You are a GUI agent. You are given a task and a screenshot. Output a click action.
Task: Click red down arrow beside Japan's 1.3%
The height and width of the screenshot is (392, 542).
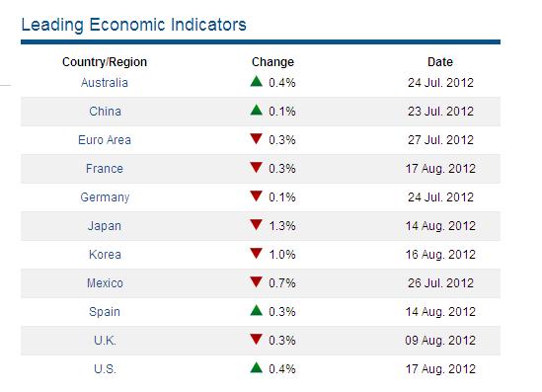pyautogui.click(x=256, y=225)
